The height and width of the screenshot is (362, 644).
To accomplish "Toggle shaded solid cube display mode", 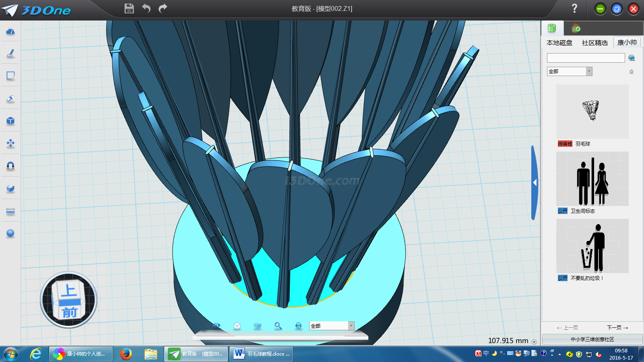I will click(258, 326).
